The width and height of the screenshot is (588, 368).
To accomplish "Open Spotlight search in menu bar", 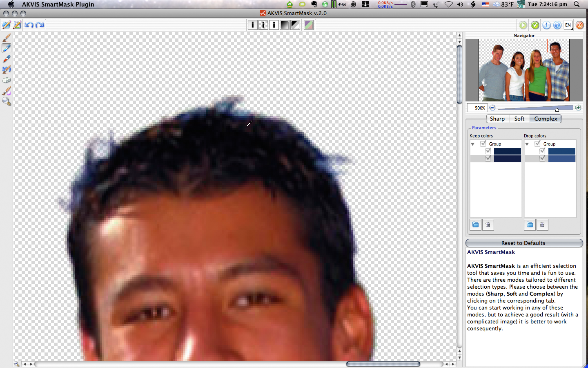I will [x=577, y=4].
